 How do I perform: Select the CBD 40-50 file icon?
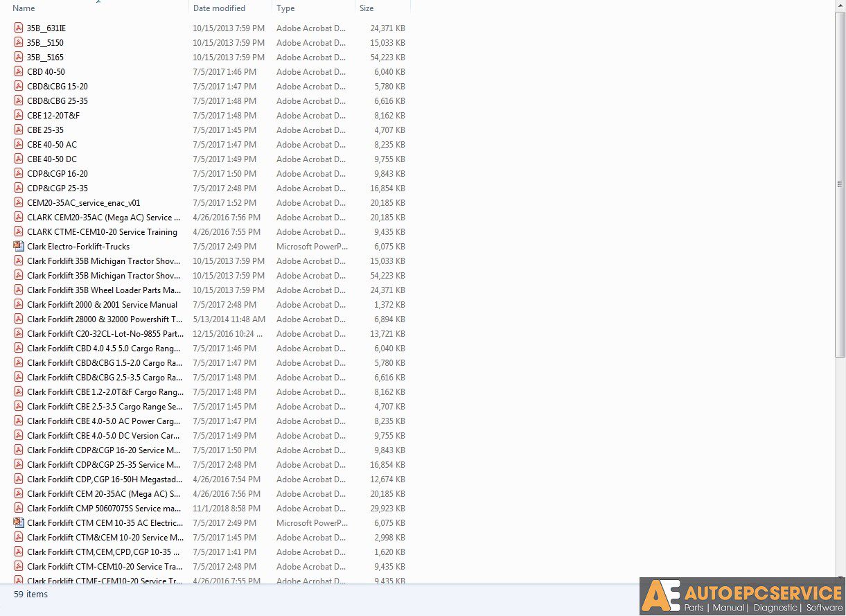19,72
